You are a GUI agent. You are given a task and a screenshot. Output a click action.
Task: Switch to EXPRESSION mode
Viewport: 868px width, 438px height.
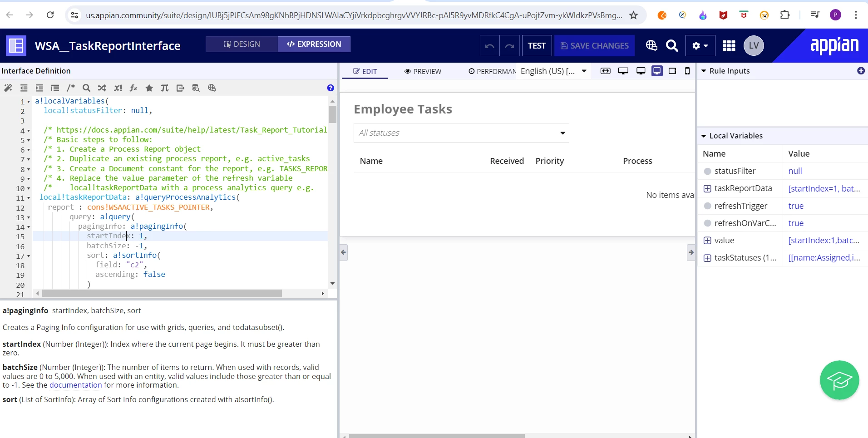tap(314, 44)
